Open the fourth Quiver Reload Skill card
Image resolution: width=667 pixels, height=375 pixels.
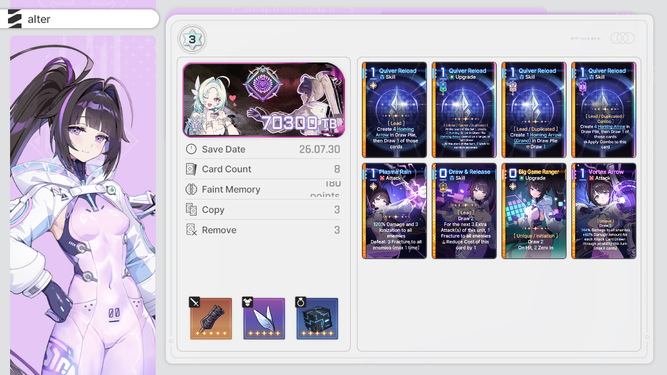click(604, 110)
